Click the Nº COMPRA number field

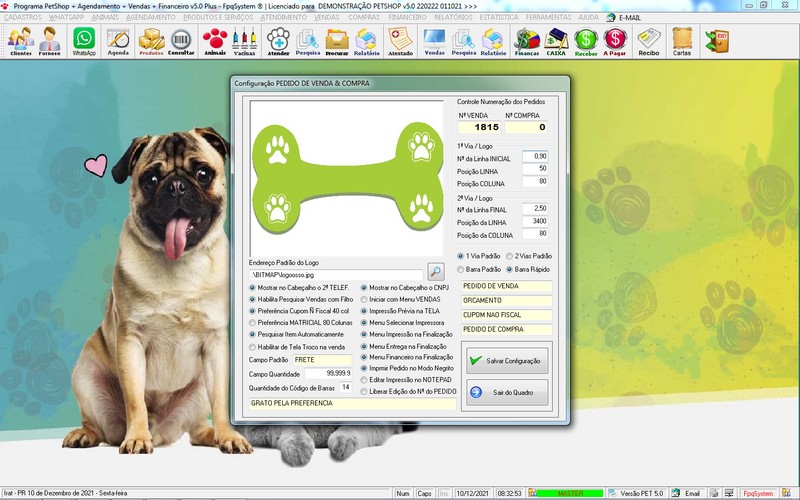coord(526,127)
